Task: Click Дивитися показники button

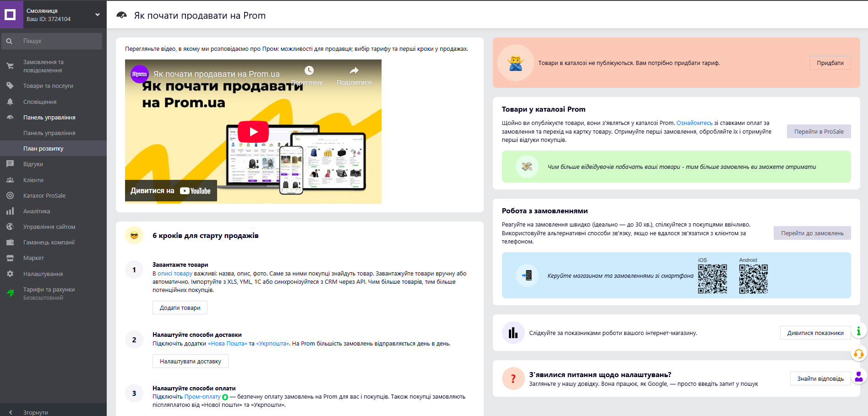Action: point(815,333)
